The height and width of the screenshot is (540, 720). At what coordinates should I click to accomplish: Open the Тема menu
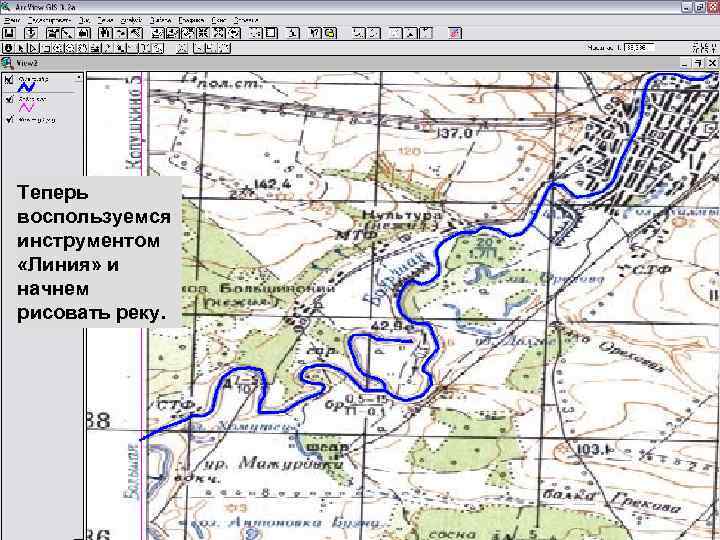(105, 20)
